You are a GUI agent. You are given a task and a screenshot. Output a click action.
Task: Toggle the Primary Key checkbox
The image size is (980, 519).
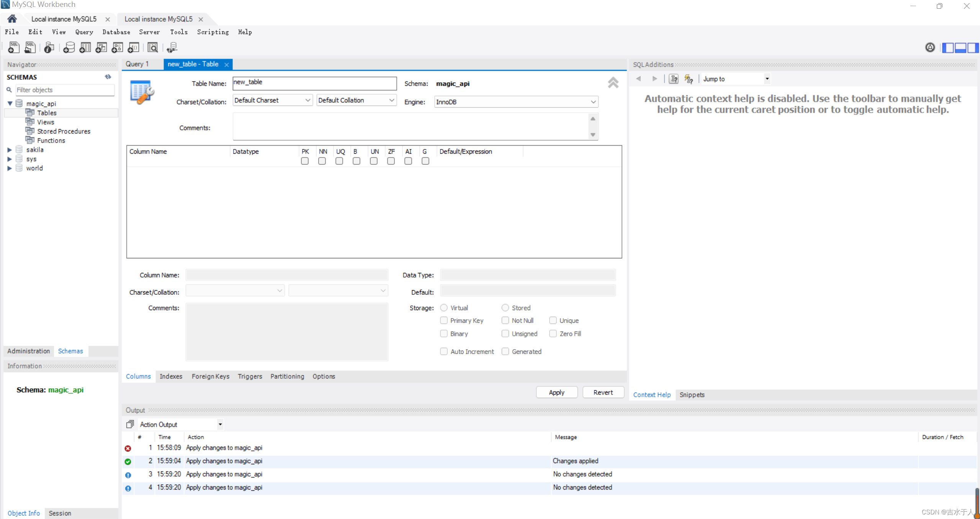coord(443,320)
